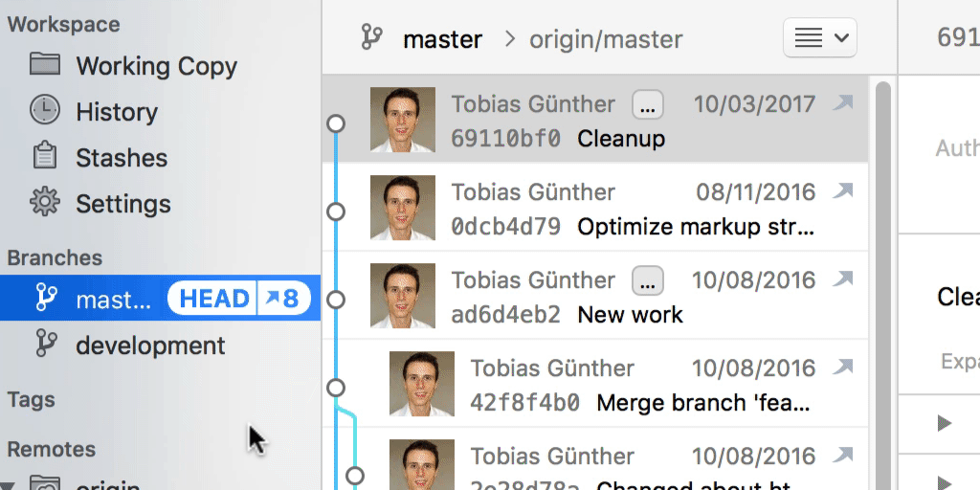980x490 pixels.
Task: Open Working Copy folder icon
Action: [44, 65]
